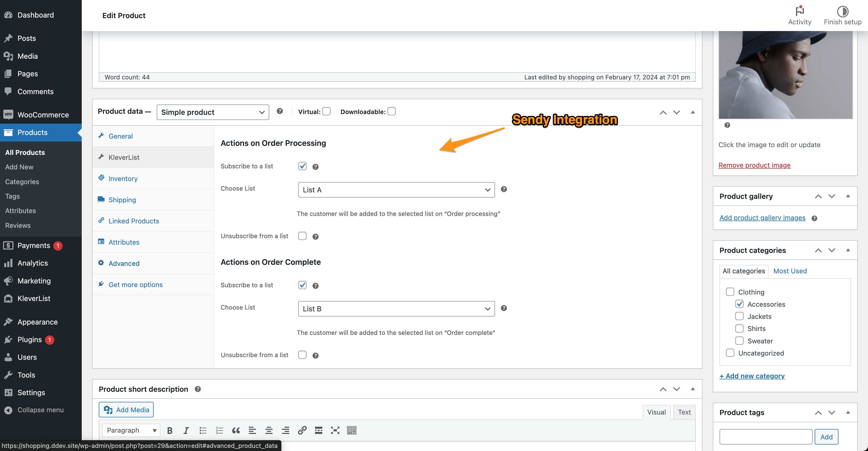Align text right in editor
Screen dimensions: 868x451
click(285, 430)
